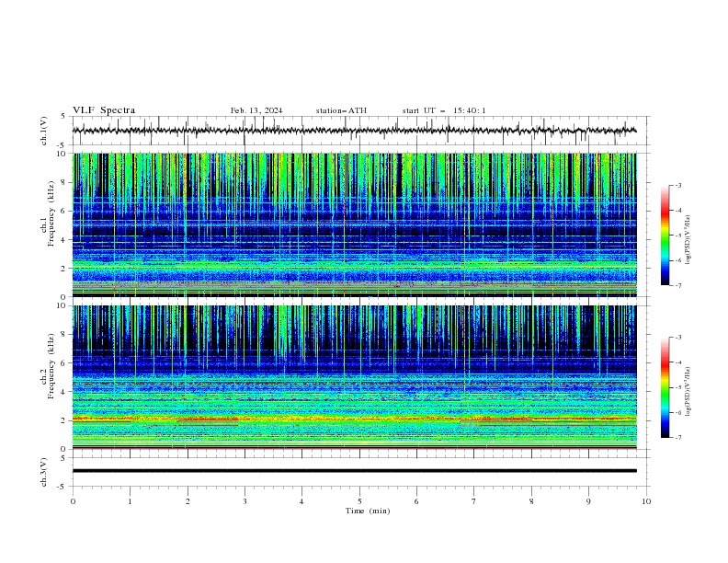Click the time axis tick label "10"
This screenshot has height=563, width=728.
646,501
